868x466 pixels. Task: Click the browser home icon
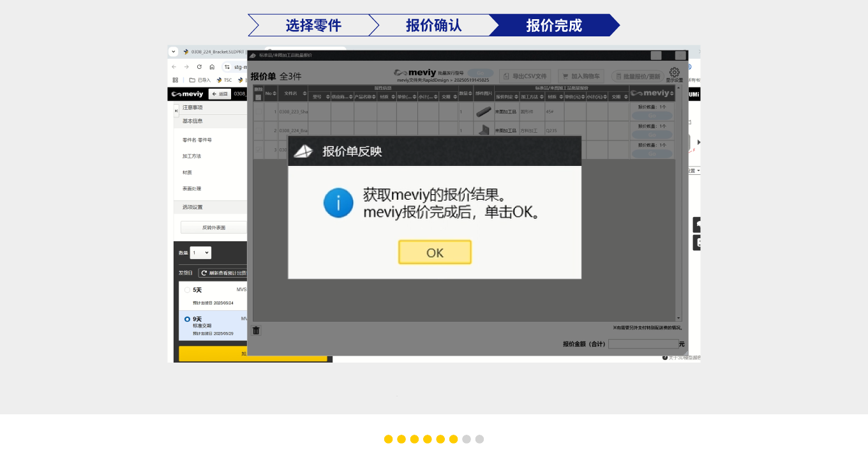tap(212, 66)
